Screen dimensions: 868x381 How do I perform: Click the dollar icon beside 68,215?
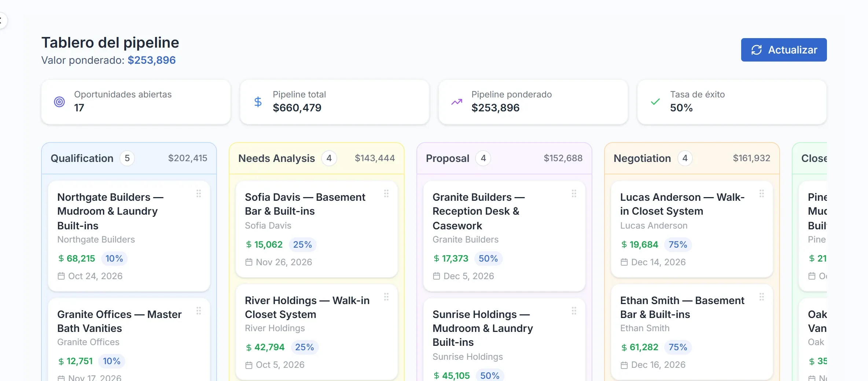[x=61, y=259]
